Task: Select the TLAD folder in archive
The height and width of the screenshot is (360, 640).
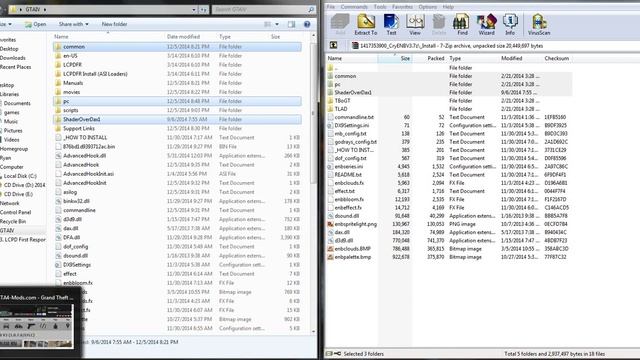Action: pyautogui.click(x=340, y=109)
